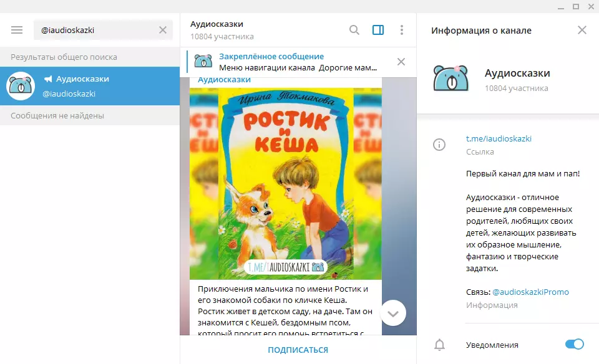Click inside the search input field
This screenshot has width=599, height=364.
point(94,30)
